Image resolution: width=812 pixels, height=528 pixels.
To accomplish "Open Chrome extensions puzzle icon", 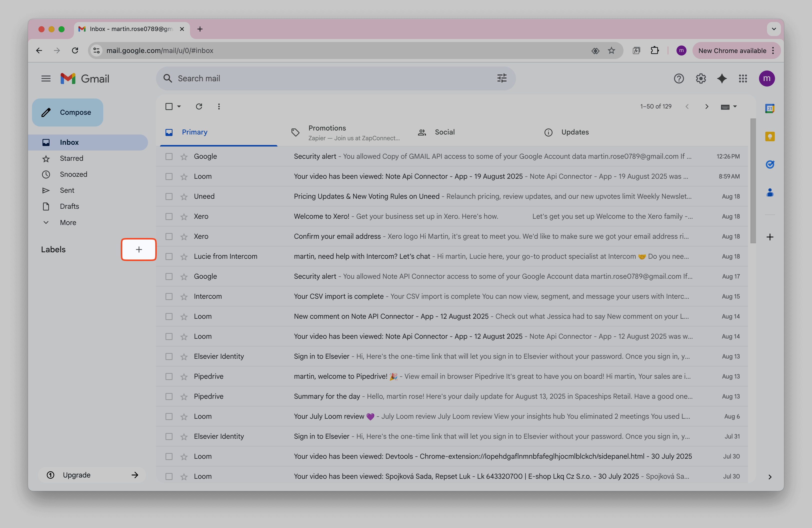I will pos(654,50).
